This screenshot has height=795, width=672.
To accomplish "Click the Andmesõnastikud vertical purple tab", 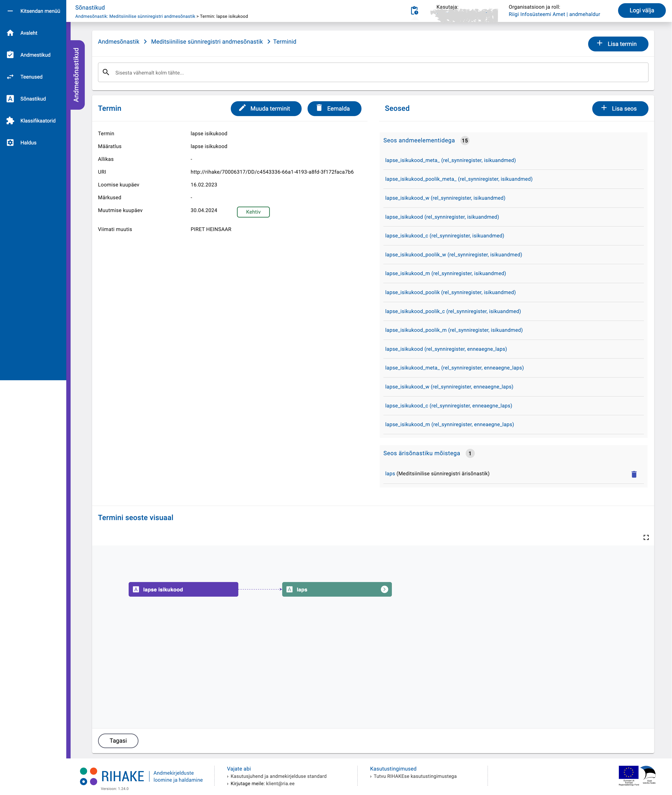I will 77,75.
